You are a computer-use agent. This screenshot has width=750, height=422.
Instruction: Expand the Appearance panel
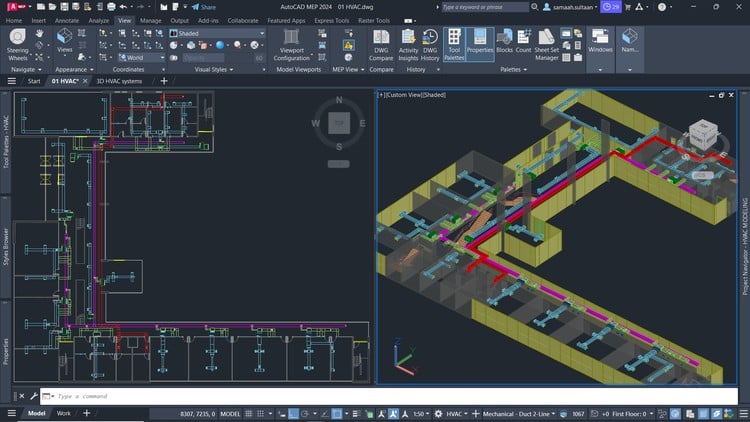point(74,69)
